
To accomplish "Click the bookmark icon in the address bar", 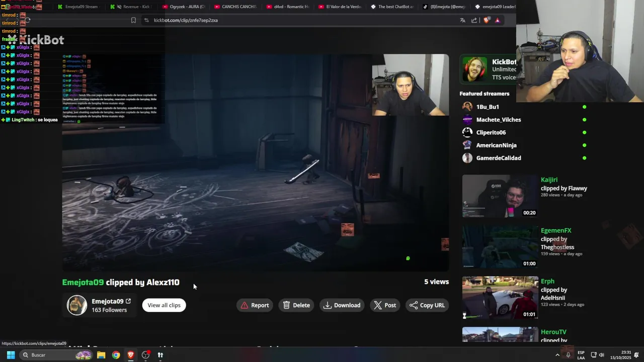I will point(133,20).
